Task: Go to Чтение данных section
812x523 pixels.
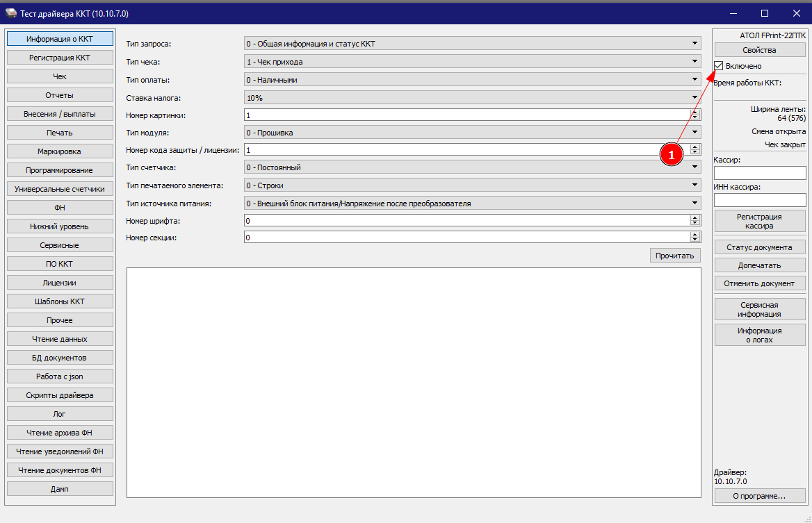Action: [60, 339]
